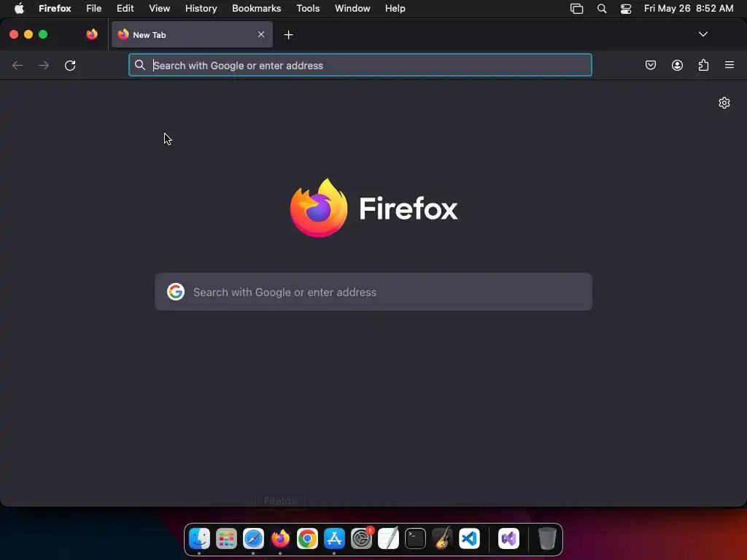Open the Edit menu
The width and height of the screenshot is (747, 560).
(x=125, y=9)
